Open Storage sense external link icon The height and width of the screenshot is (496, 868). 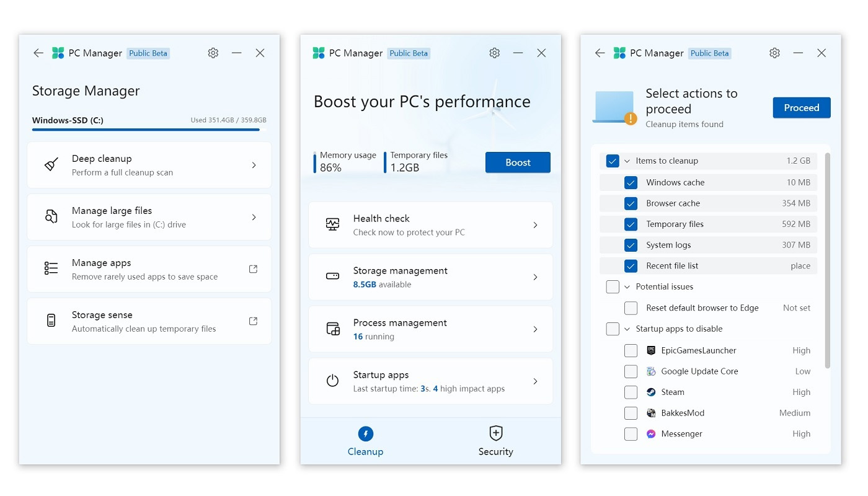(x=253, y=321)
